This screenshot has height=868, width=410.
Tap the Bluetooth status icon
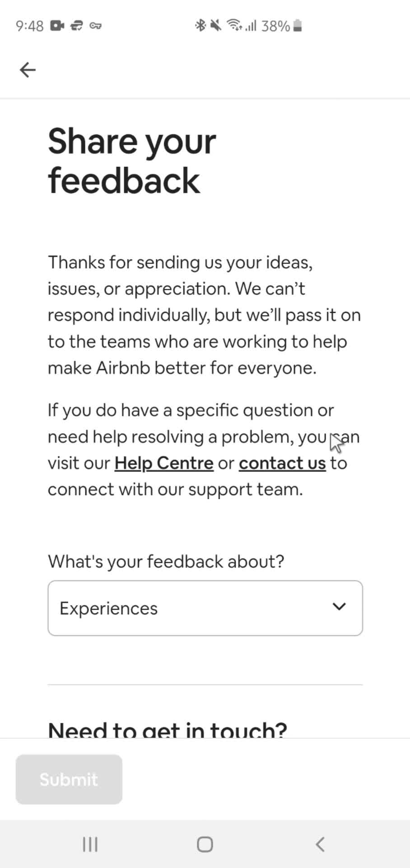click(200, 26)
